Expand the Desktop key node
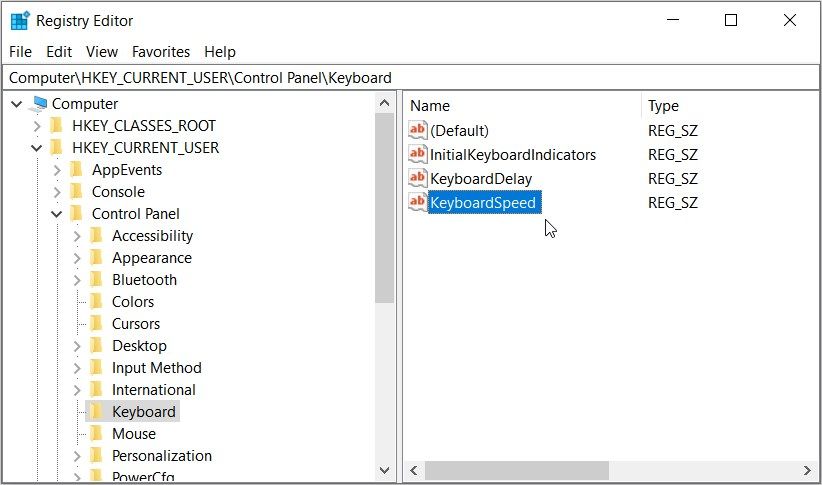822x485 pixels. (77, 346)
